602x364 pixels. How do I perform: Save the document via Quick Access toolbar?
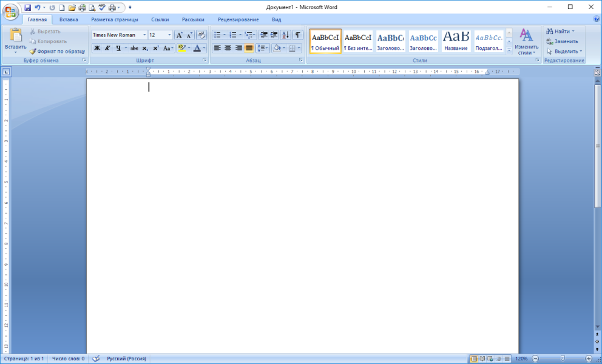28,8
